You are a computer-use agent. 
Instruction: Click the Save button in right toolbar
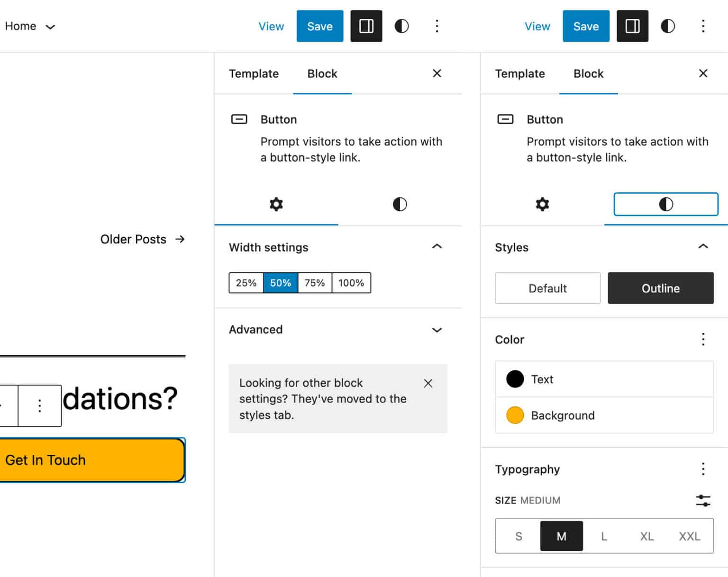[586, 26]
